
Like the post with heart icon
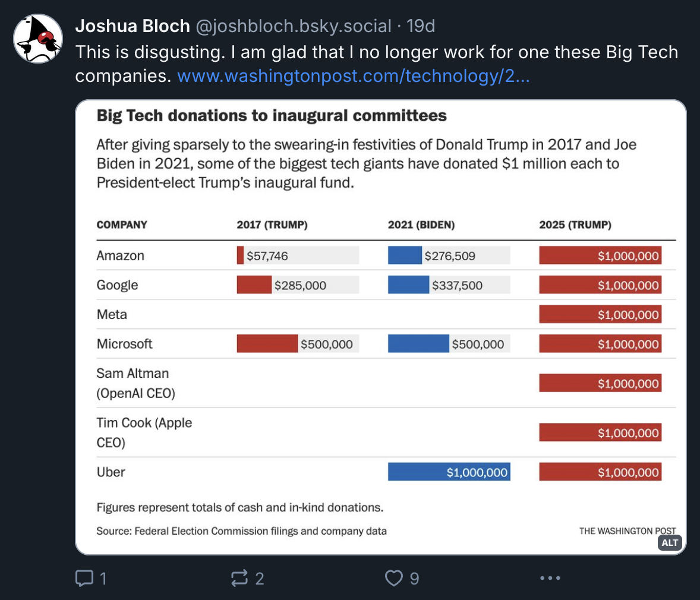pos(394,578)
